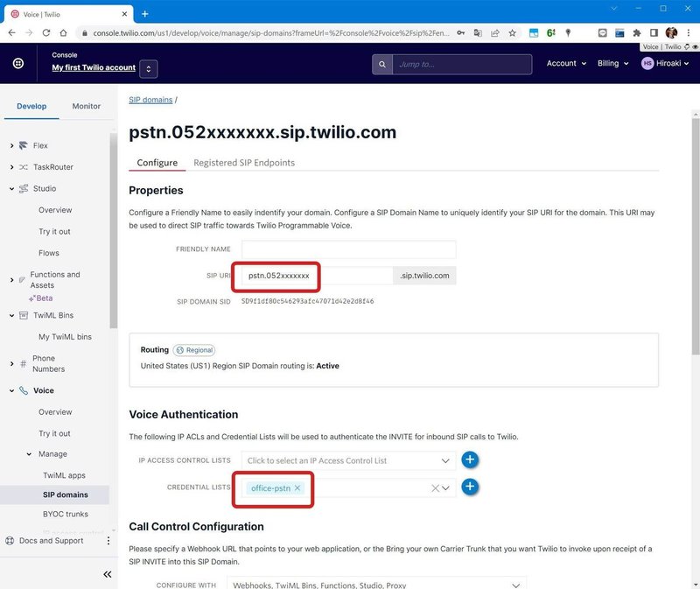Click the SIP URI input field
The width and height of the screenshot is (700, 589).
[318, 276]
